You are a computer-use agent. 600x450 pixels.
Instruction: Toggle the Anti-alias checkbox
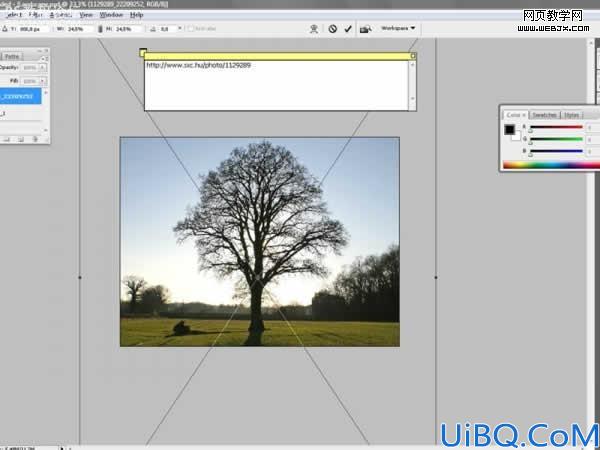coord(191,29)
